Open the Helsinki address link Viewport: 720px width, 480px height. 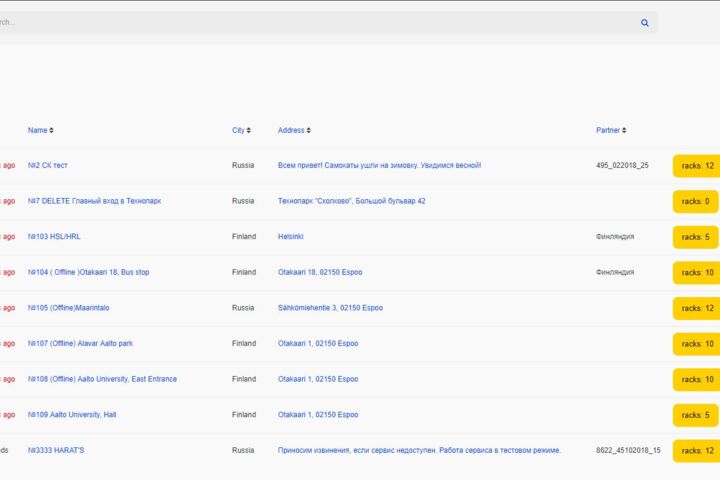[x=290, y=237]
